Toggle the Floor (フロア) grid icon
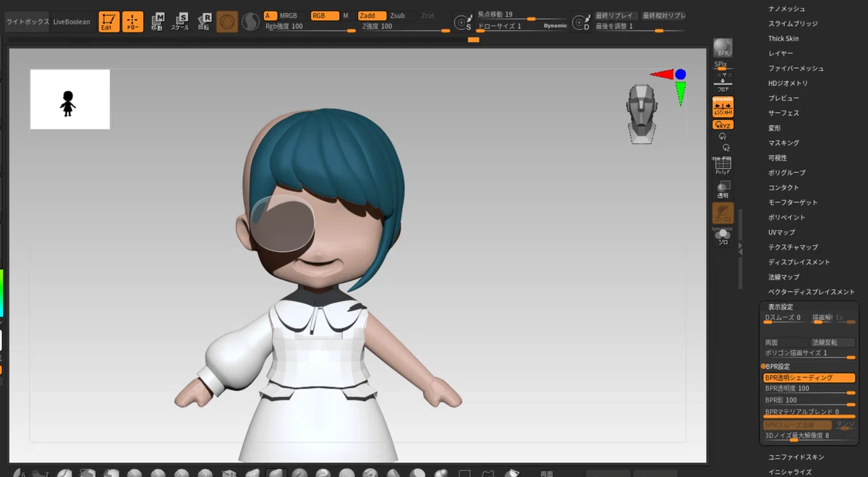The height and width of the screenshot is (477, 868). point(723,84)
